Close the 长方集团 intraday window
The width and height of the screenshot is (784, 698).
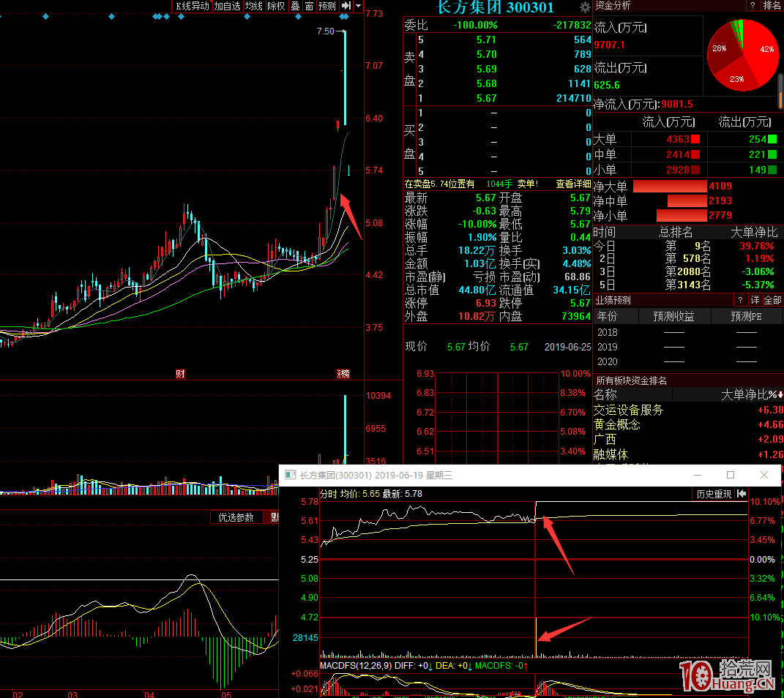[x=764, y=475]
